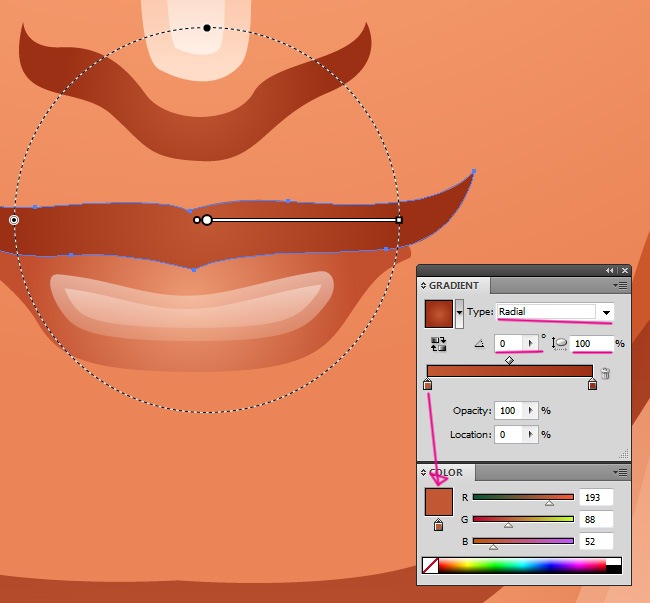Select the right gradient color stop

point(592,384)
